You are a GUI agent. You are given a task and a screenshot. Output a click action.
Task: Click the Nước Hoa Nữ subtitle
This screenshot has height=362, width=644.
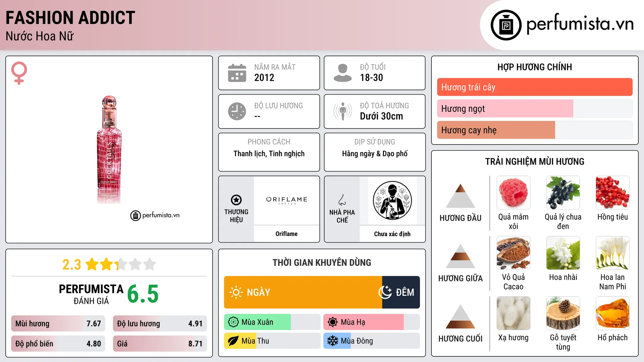pyautogui.click(x=40, y=36)
